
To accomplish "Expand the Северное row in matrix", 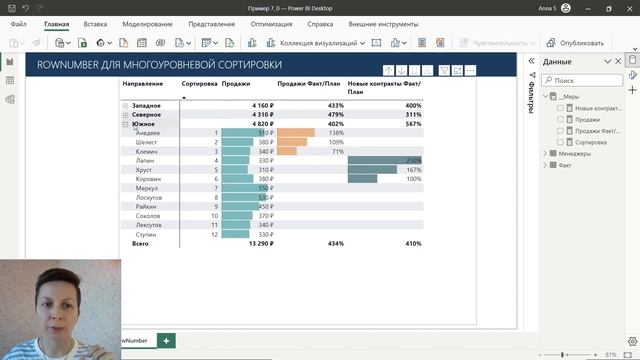I will (125, 115).
